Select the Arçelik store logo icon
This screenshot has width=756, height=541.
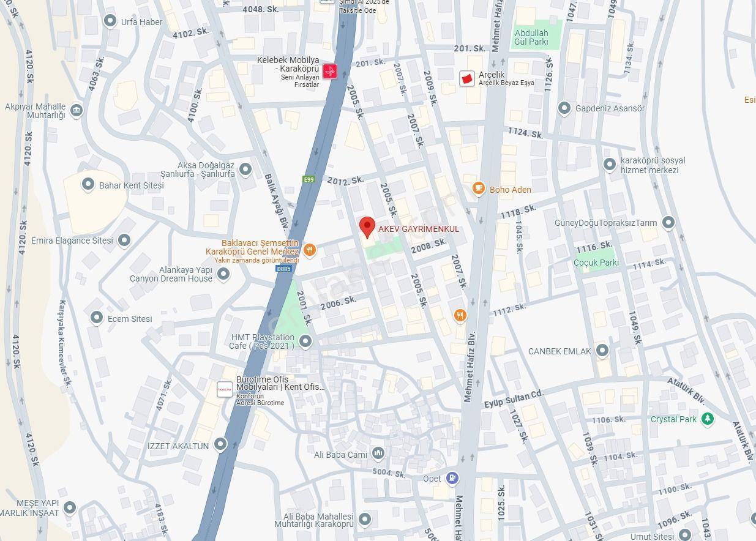point(467,78)
